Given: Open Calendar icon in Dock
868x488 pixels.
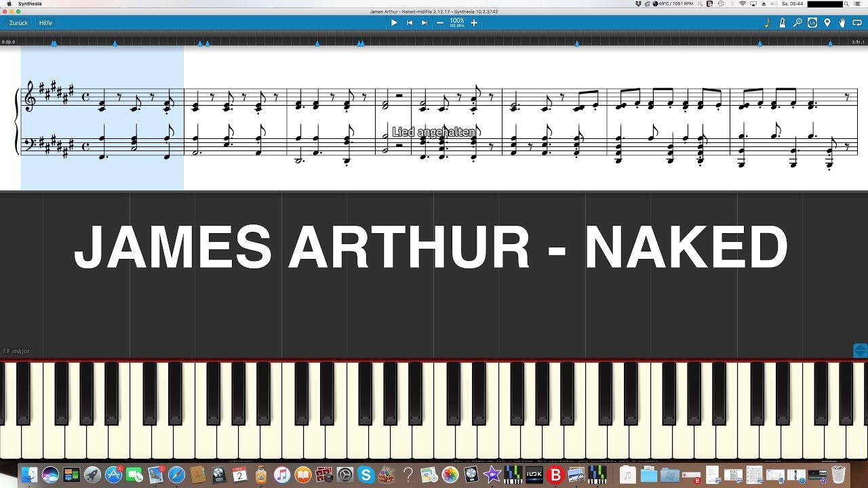Looking at the screenshot, I should (x=239, y=475).
